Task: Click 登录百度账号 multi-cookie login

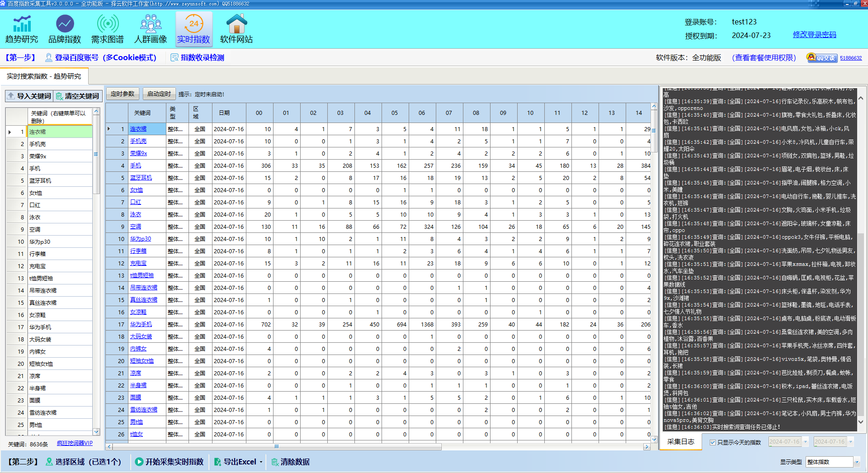Action: click(x=101, y=57)
